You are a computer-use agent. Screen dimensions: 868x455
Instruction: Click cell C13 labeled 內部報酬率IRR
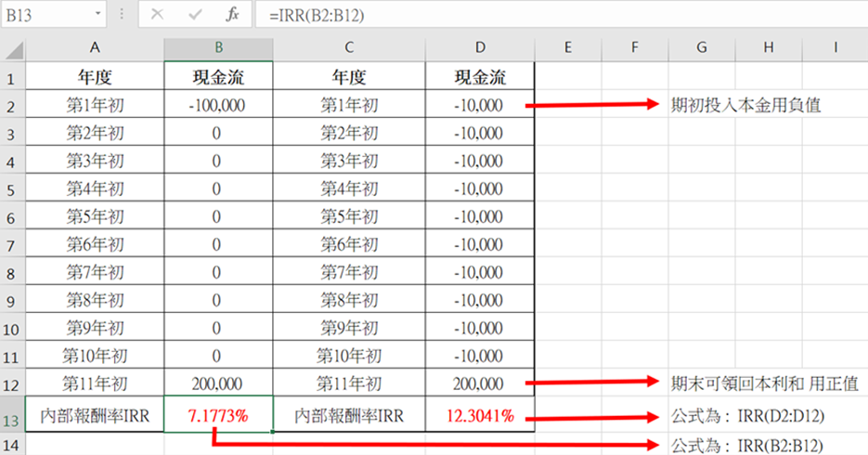click(x=349, y=414)
